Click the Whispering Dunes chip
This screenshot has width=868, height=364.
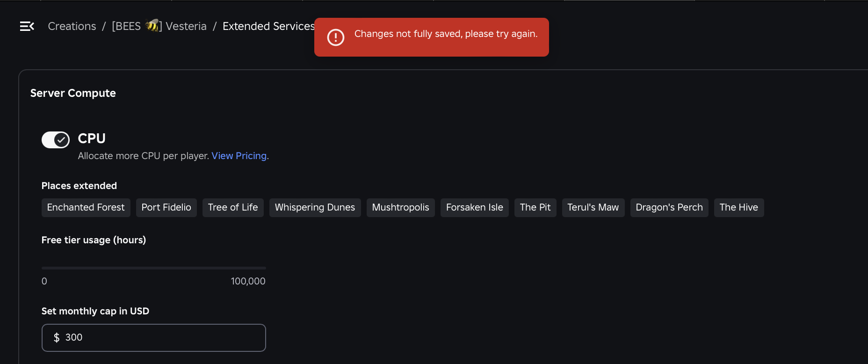click(315, 207)
